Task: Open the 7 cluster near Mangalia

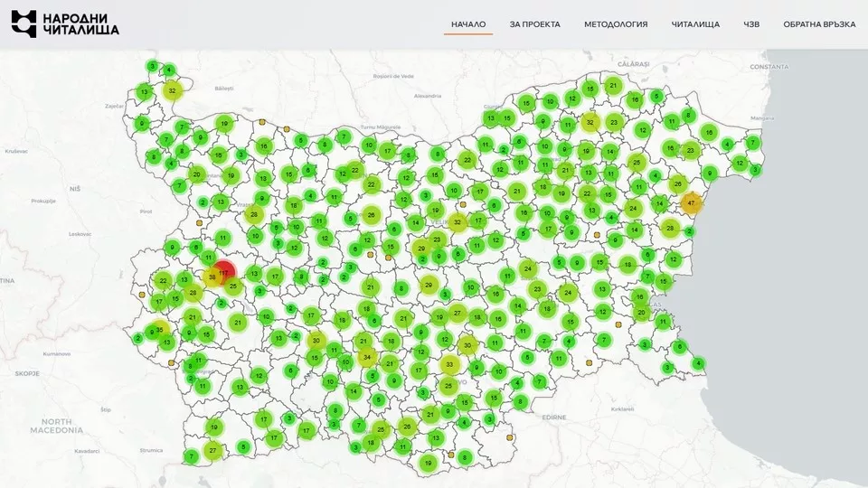Action: coord(751,143)
